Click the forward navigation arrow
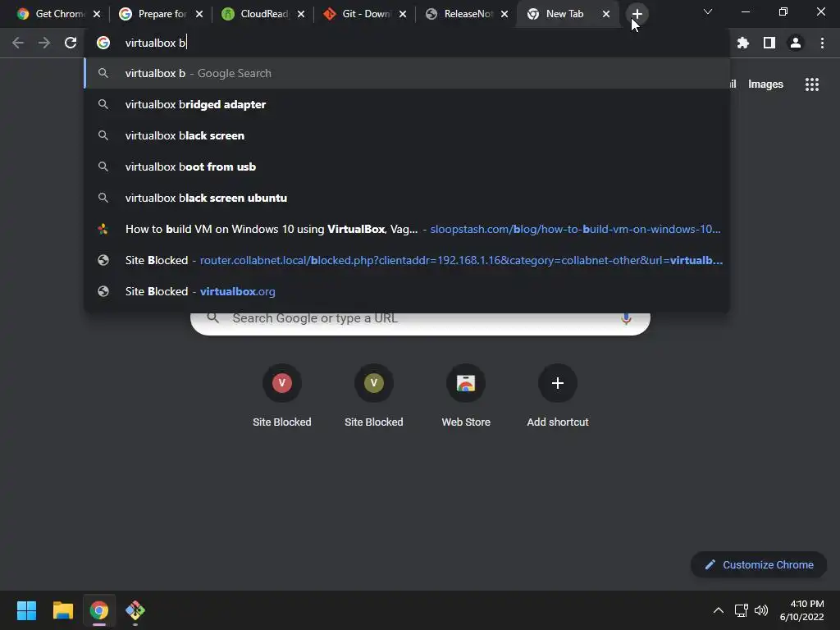This screenshot has height=630, width=840. click(44, 43)
